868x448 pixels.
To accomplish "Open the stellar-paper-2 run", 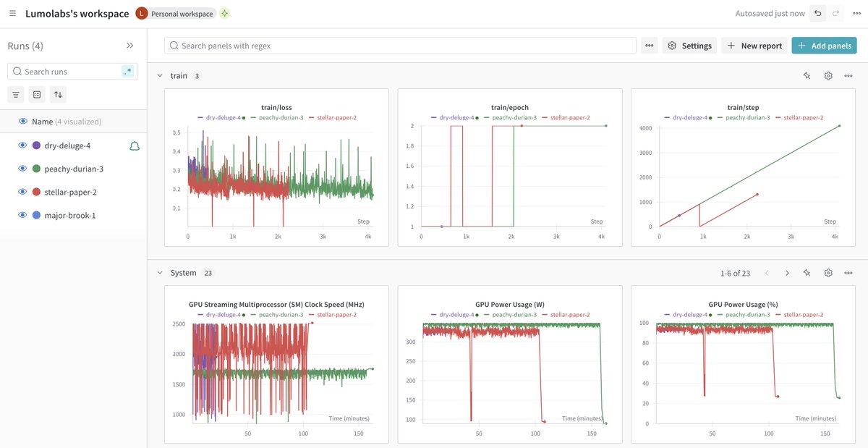I will click(x=69, y=192).
